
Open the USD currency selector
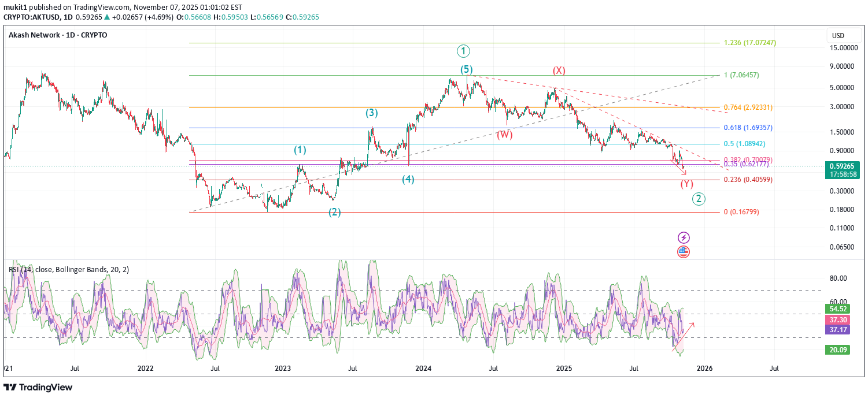point(838,36)
